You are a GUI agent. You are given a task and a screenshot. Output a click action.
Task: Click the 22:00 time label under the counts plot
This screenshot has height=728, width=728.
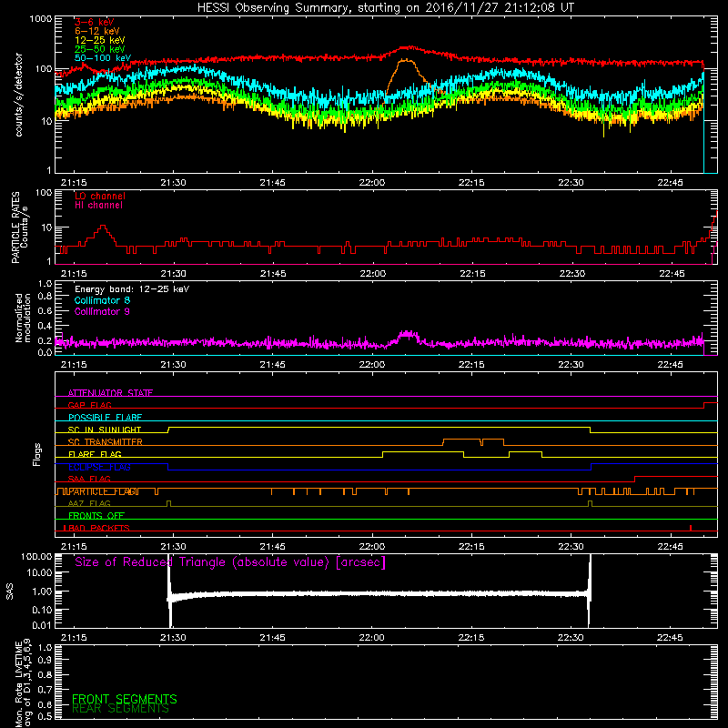(372, 183)
